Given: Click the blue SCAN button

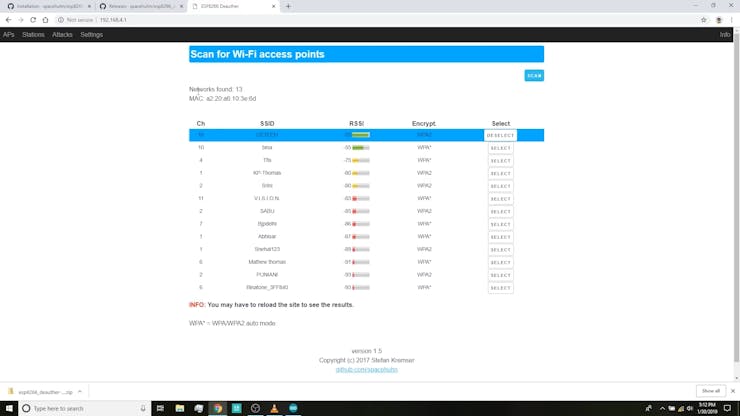Looking at the screenshot, I should tap(534, 76).
